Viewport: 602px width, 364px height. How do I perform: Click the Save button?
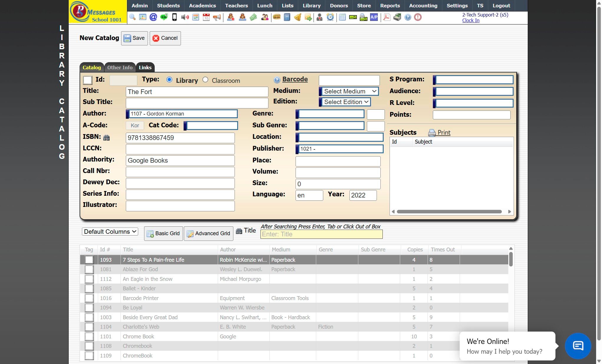pyautogui.click(x=134, y=38)
